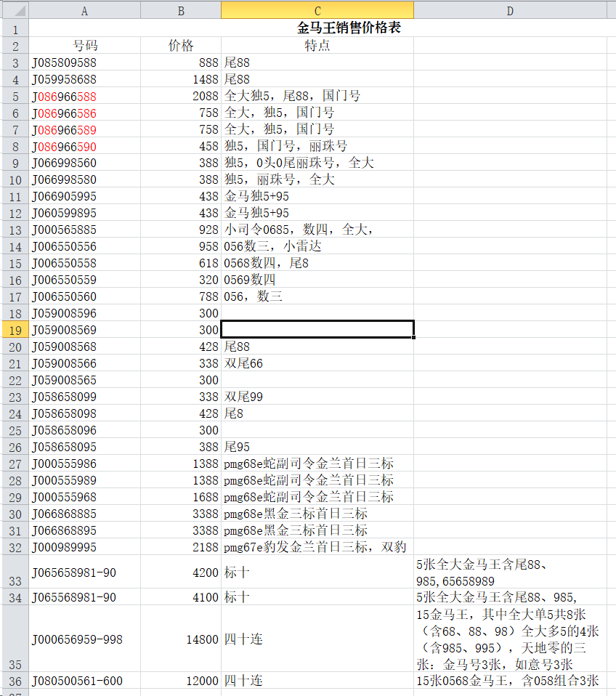Select row 35 header
Screen dimensions: 616x696
pyautogui.click(x=15, y=639)
